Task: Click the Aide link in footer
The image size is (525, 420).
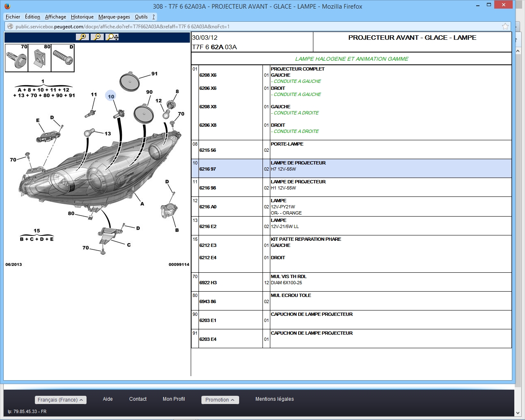Action: 107,399
